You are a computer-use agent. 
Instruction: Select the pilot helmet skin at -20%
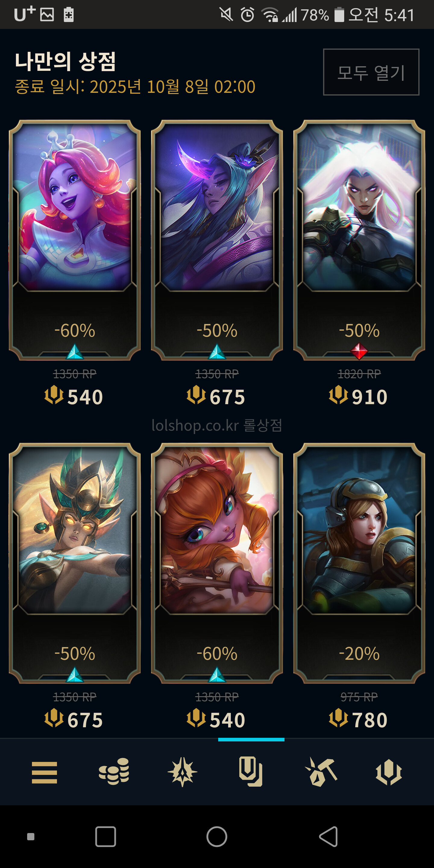359,563
